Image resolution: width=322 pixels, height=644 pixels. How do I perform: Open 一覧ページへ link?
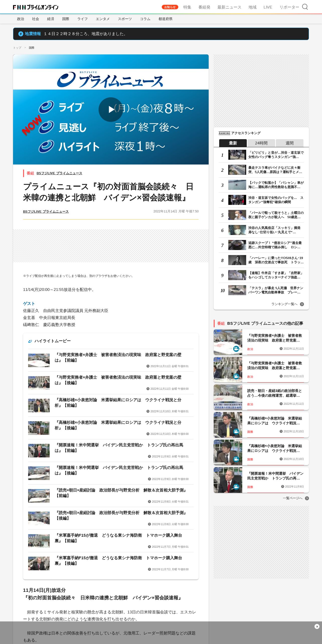pyautogui.click(x=293, y=498)
